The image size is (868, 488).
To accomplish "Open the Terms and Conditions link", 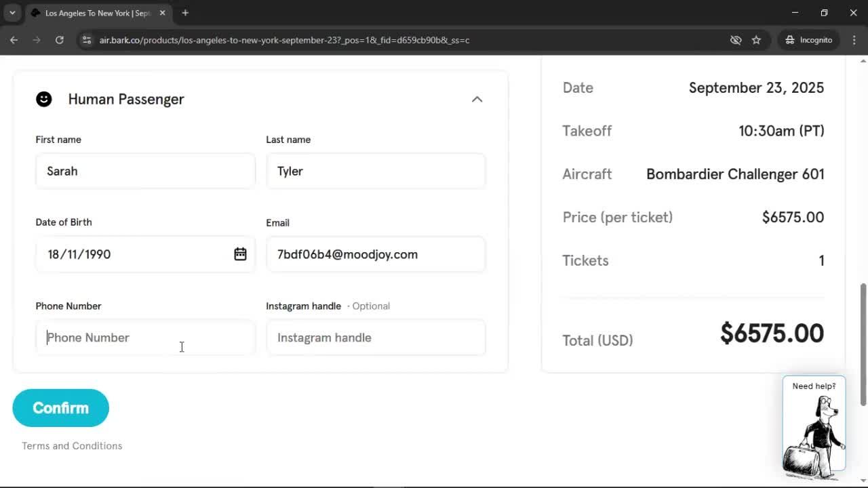I will click(72, 445).
